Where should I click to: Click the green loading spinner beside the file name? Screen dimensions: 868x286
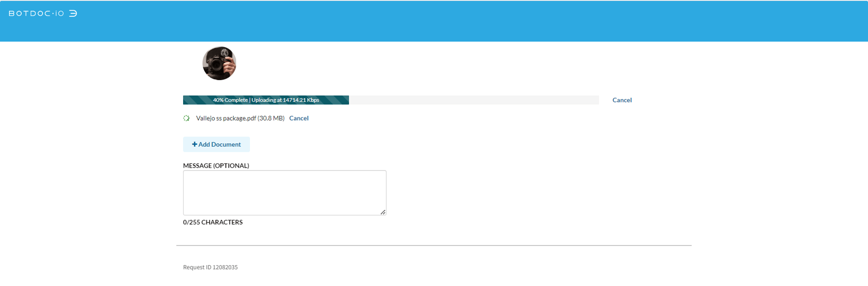186,118
